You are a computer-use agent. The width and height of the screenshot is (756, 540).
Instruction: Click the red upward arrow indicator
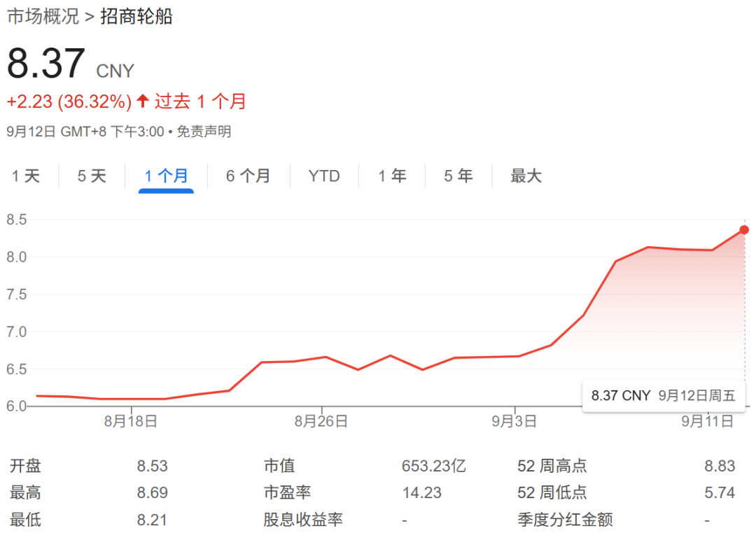point(142,101)
